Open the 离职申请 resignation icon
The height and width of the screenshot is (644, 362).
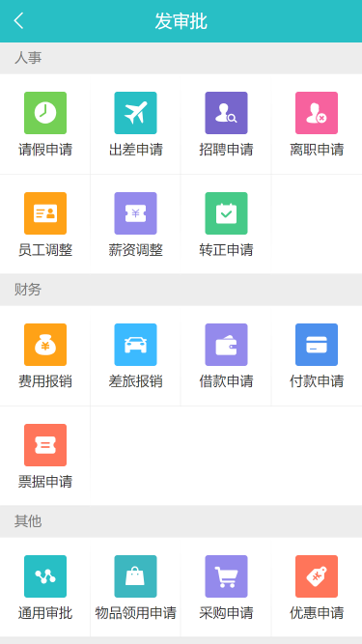point(317,113)
